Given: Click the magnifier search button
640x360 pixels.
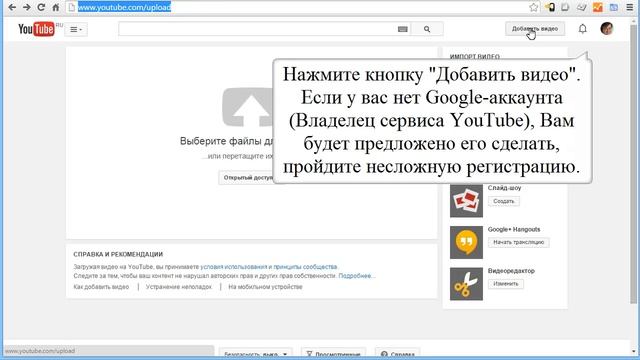Looking at the screenshot, I should pyautogui.click(x=427, y=29).
